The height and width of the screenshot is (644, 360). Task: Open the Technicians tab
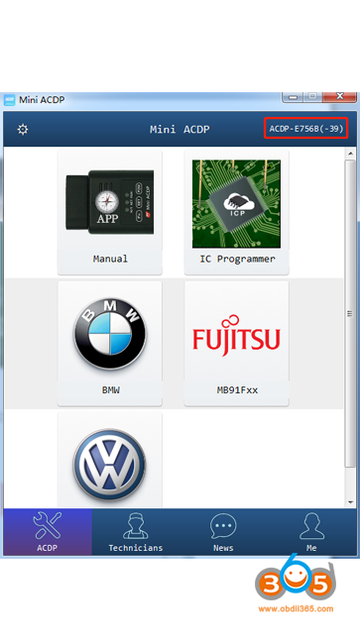coord(136,532)
